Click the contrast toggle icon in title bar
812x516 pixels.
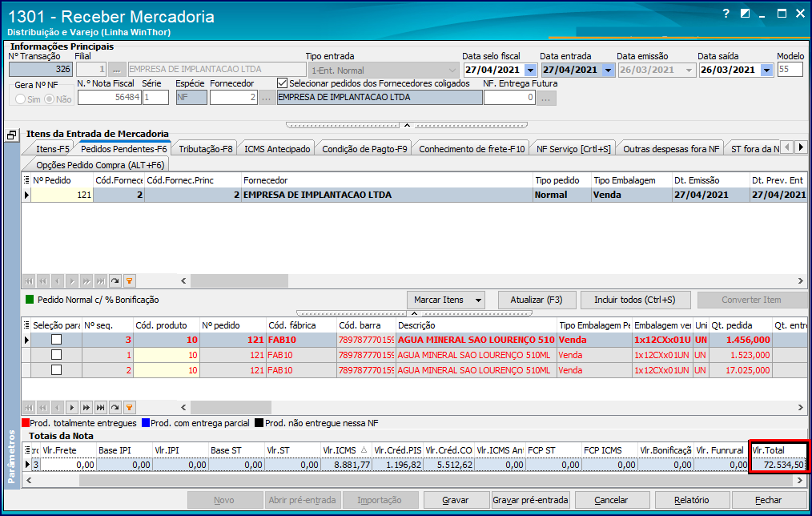[745, 14]
